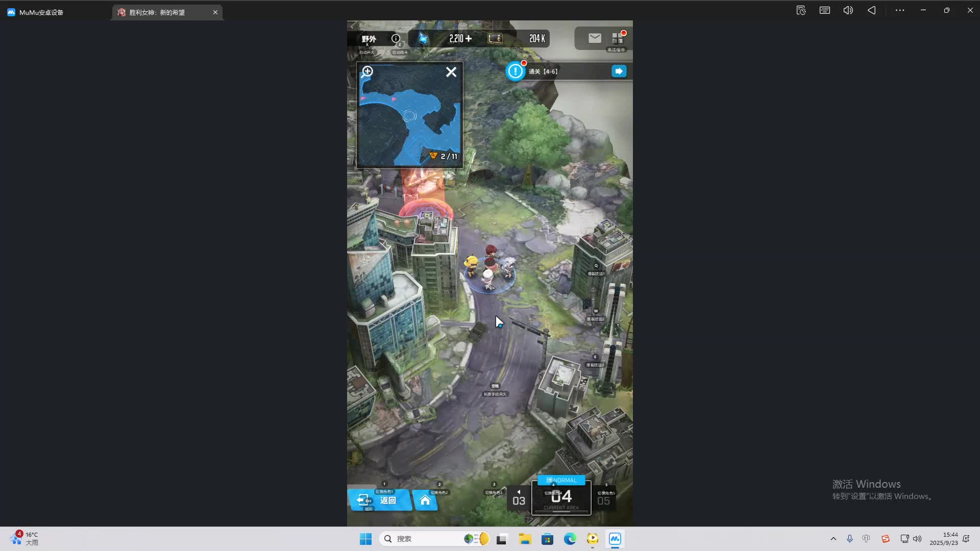
Task: Toggle the NORMAL difficulty label
Action: [561, 480]
